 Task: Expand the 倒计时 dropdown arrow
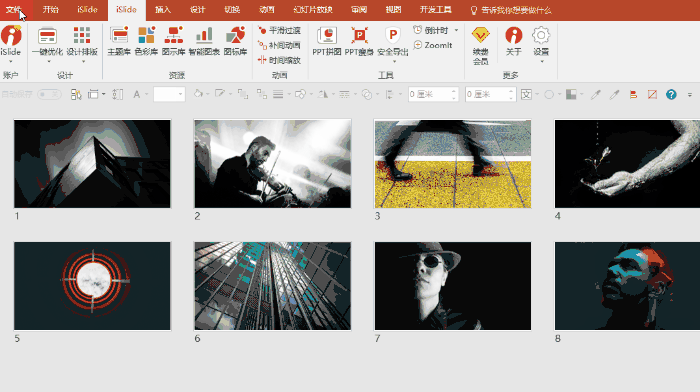tap(456, 30)
